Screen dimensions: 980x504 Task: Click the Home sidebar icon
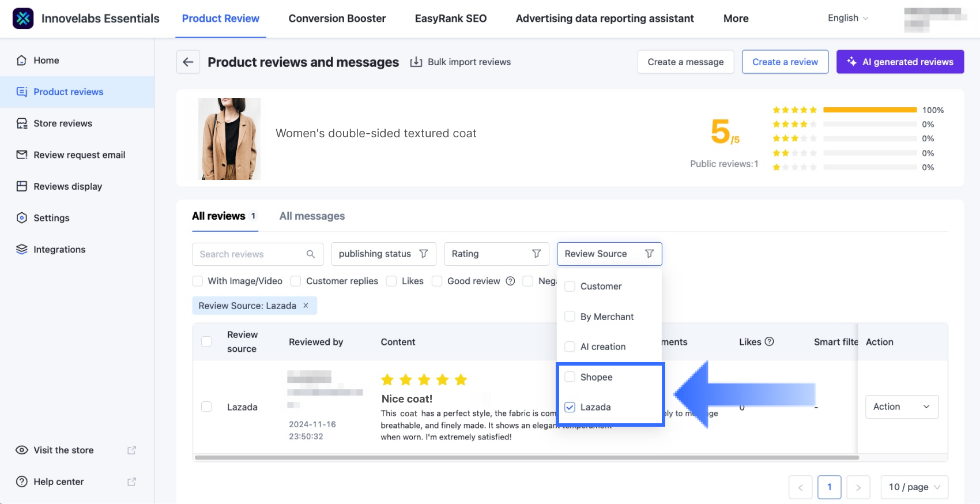point(22,61)
